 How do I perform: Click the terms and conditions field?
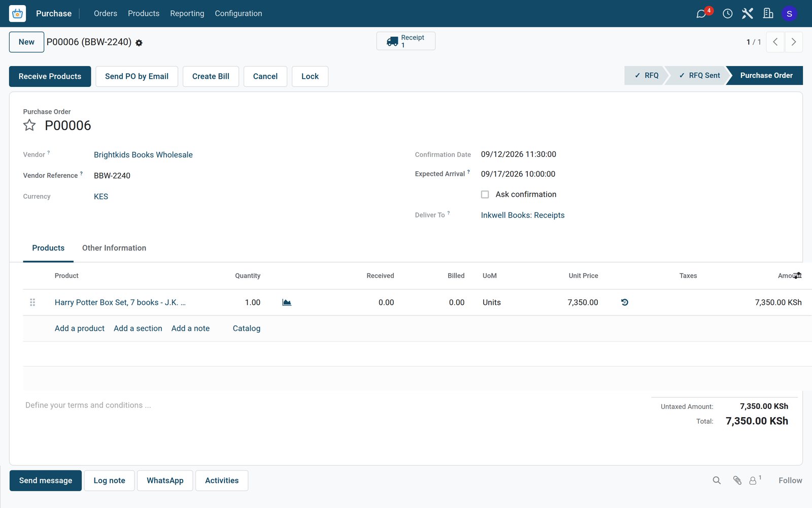88,405
